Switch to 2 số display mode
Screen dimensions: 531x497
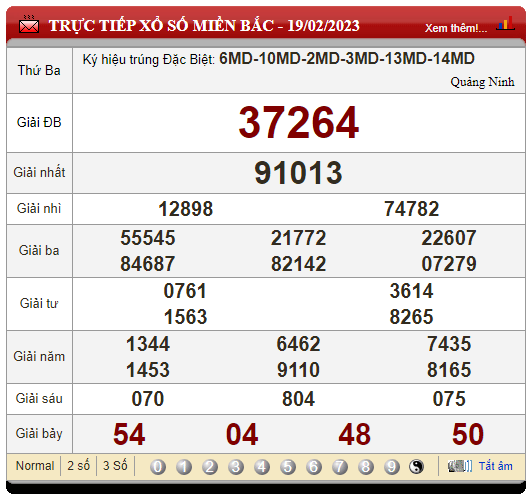click(x=79, y=466)
